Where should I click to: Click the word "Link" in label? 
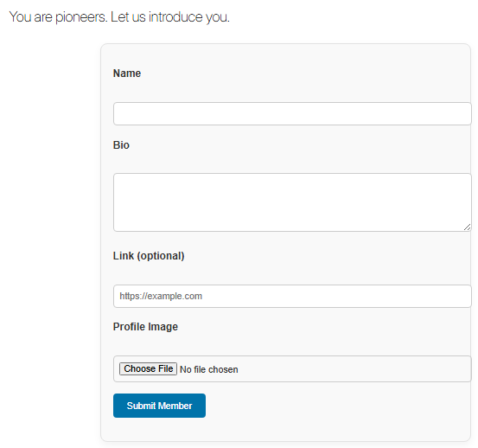(123, 256)
